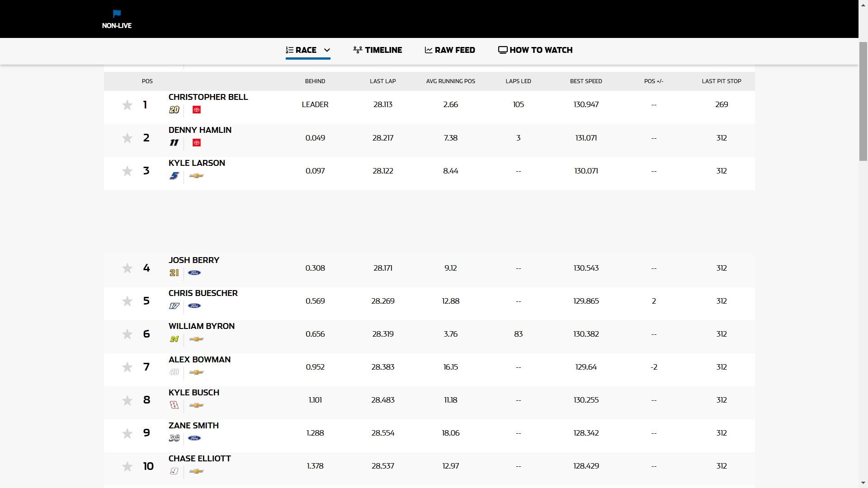Open Denny Hamlin driver name
Image resolution: width=868 pixels, height=488 pixels.
coord(200,130)
